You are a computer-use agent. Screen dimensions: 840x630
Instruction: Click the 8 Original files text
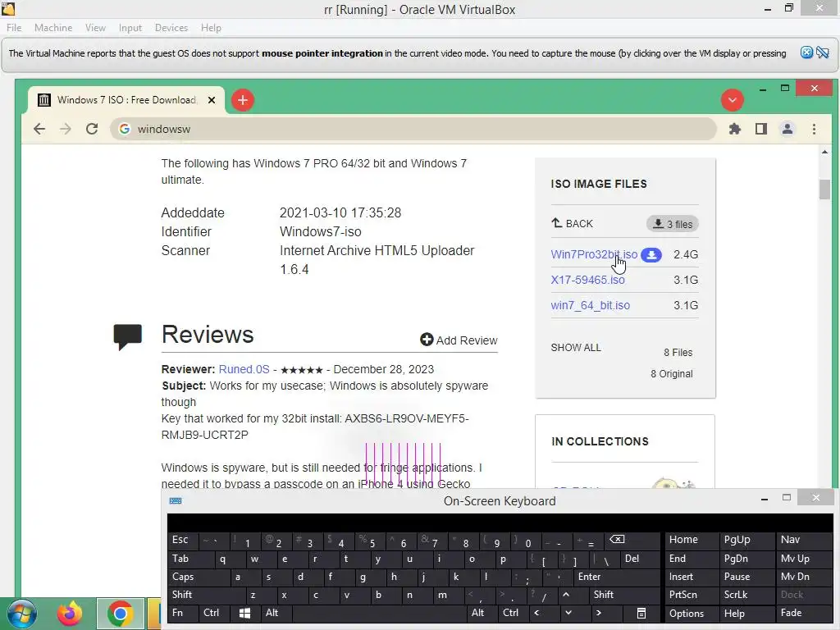click(672, 374)
